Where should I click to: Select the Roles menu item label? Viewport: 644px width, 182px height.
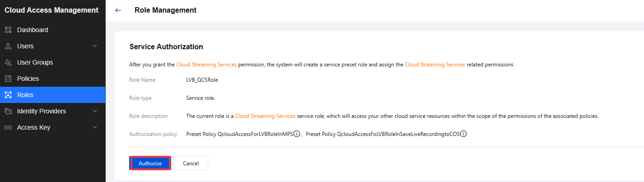[25, 95]
